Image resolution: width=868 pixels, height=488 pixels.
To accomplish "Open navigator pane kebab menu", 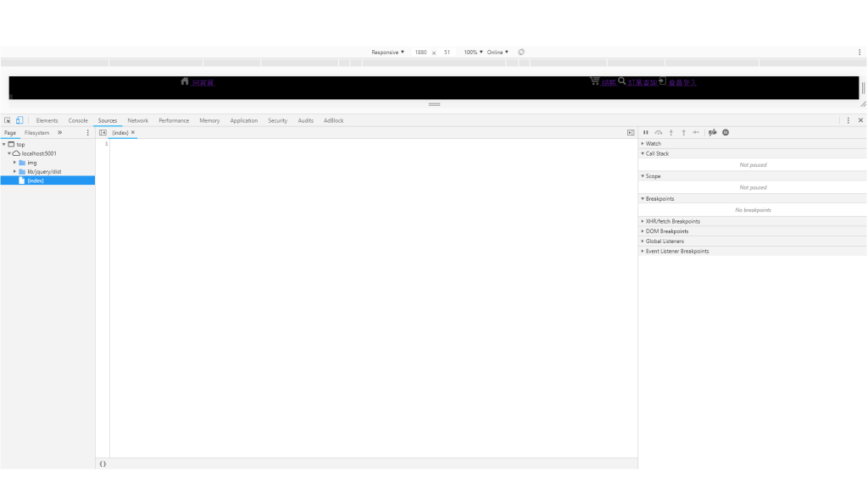I will [x=87, y=133].
